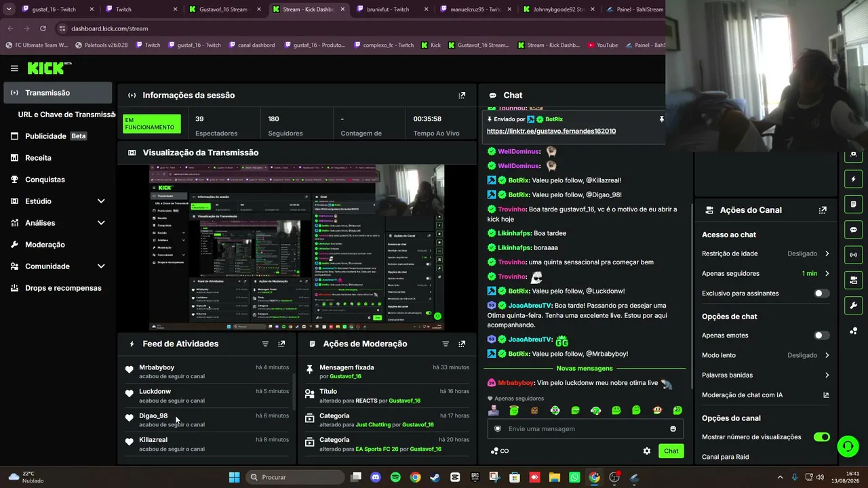The width and height of the screenshot is (868, 488).
Task: Open the browser tab list dropdown
Action: tap(9, 9)
